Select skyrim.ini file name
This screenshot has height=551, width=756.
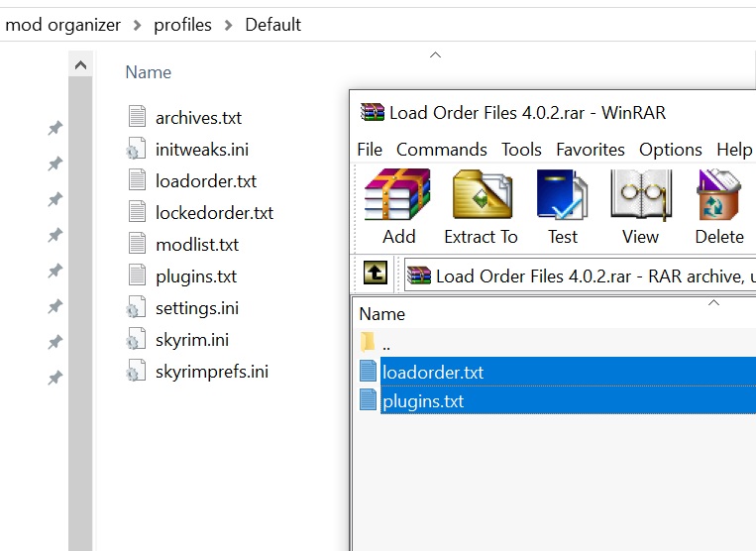pos(192,340)
